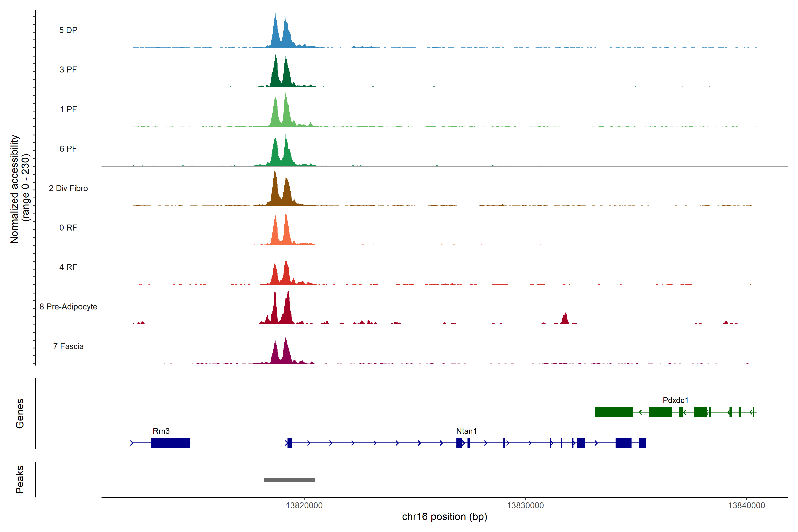Click the Pdxdc1 gene label

(x=675, y=400)
